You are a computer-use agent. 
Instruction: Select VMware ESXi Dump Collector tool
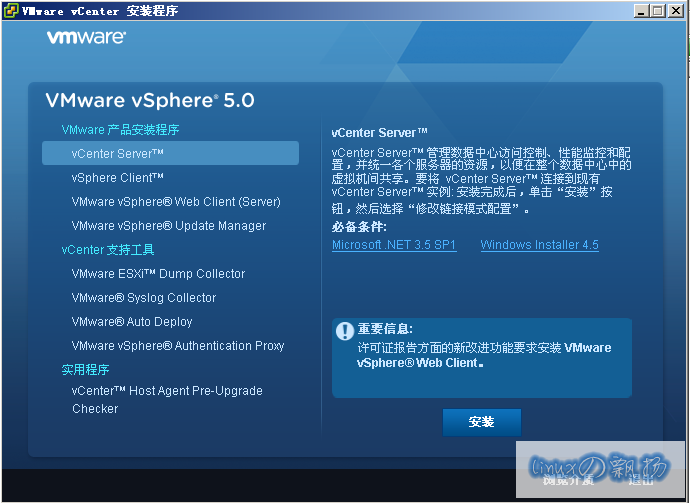158,273
